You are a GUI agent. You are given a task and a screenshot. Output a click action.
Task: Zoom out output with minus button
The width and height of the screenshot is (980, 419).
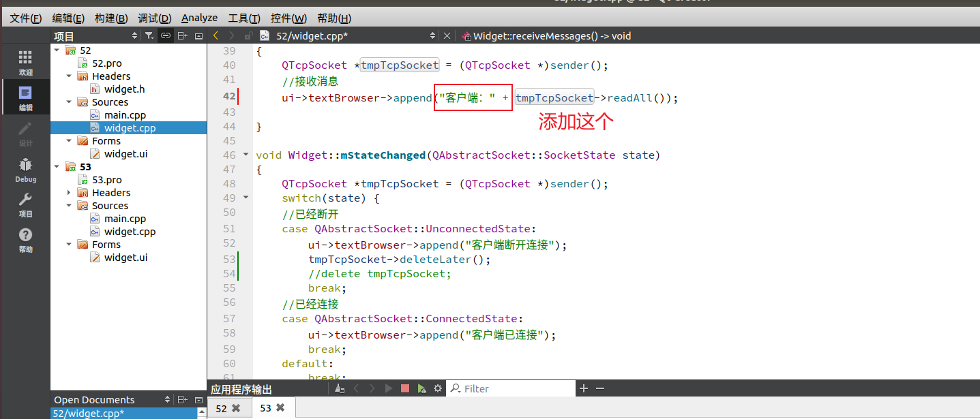(x=600, y=388)
